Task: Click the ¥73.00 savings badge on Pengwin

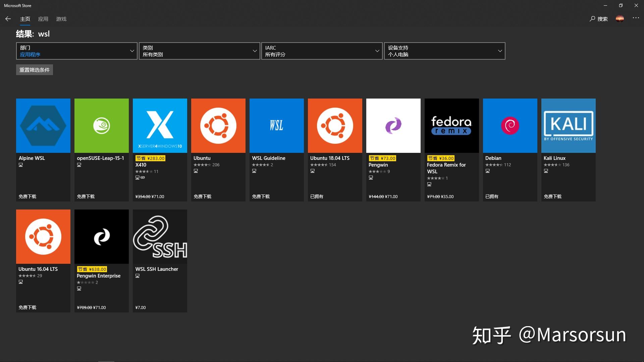Action: (382, 158)
